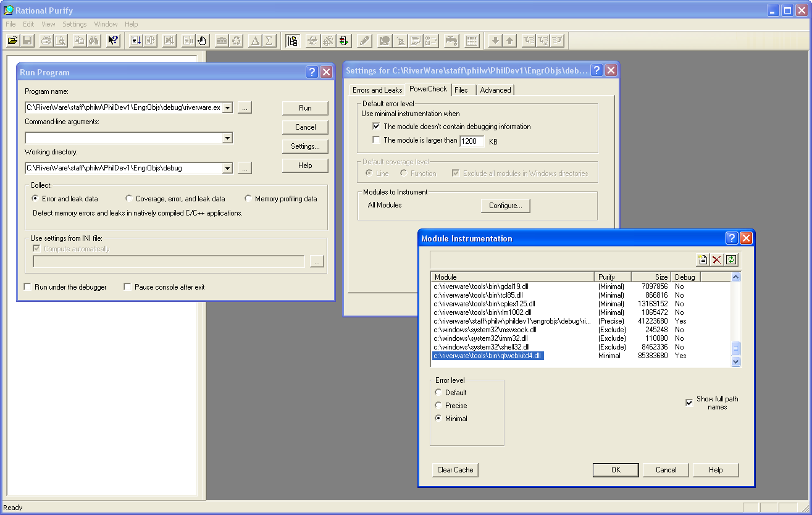Switch to the 'Errors and Leaks' tab

click(377, 90)
